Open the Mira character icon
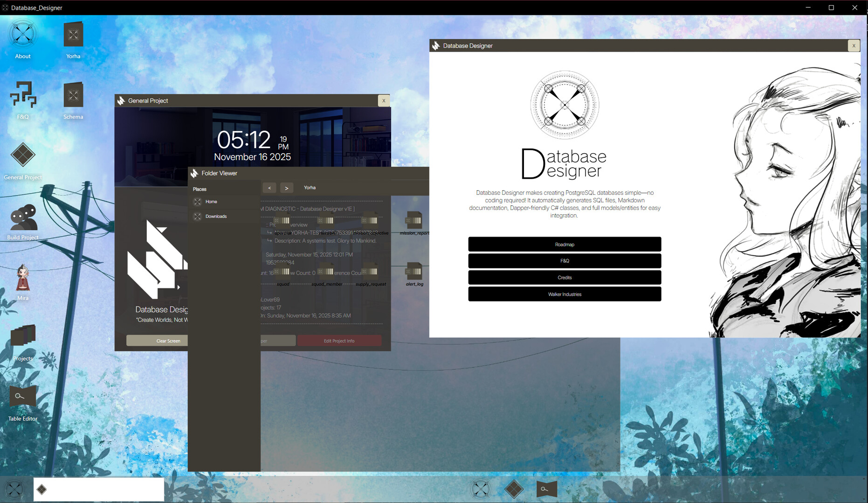The image size is (868, 503). click(22, 278)
